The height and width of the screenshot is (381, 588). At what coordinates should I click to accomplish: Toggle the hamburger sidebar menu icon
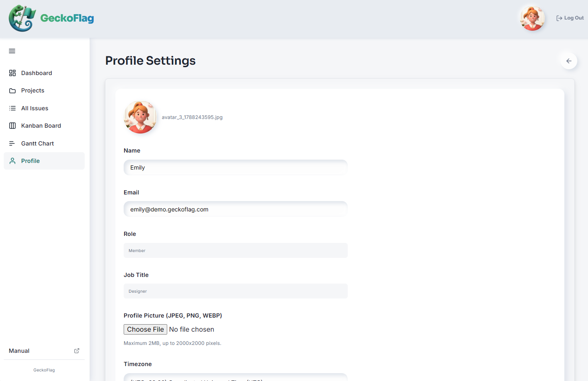[12, 51]
